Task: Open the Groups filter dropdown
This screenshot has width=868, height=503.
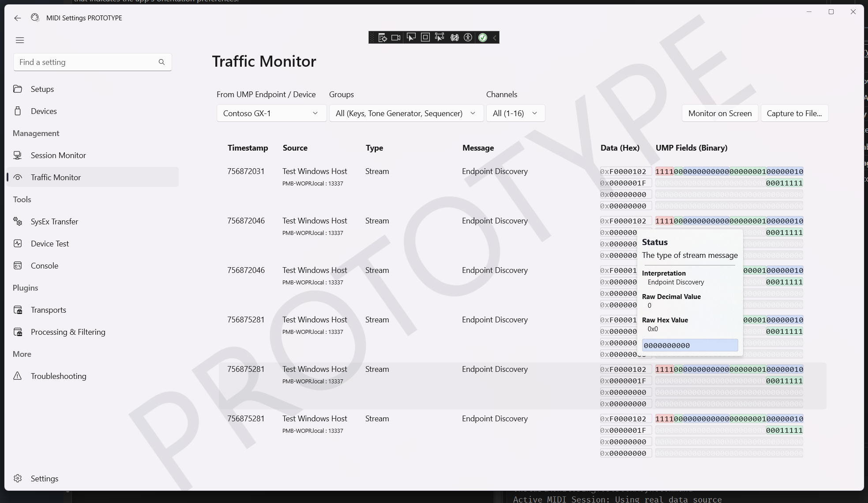Action: point(406,113)
